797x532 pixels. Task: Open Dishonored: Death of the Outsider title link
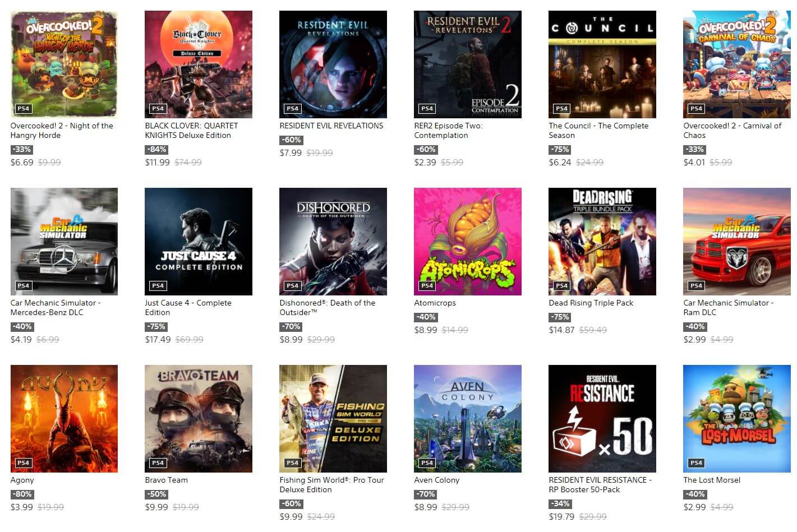click(327, 308)
